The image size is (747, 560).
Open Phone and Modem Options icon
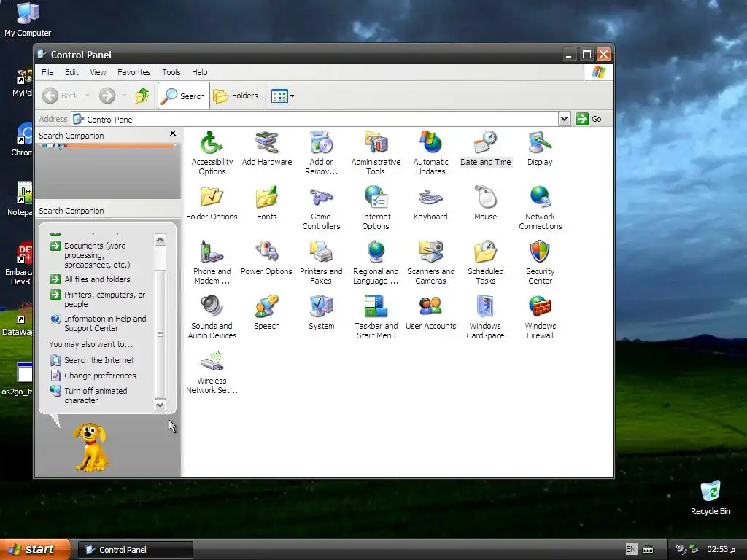tap(212, 262)
